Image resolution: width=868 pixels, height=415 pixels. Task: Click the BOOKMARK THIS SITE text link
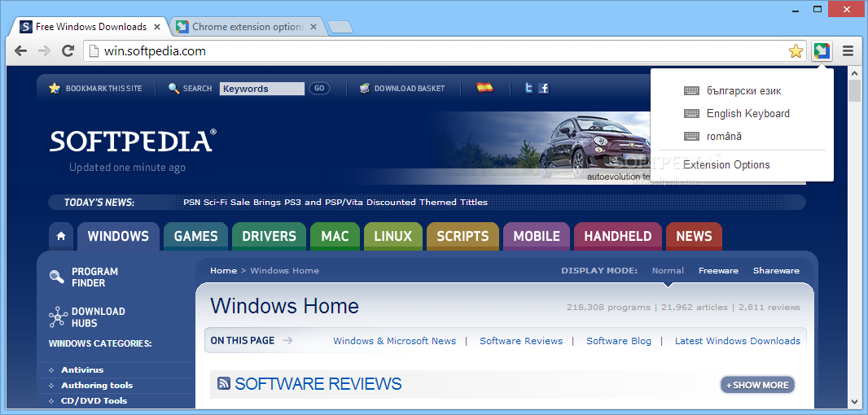click(x=103, y=89)
